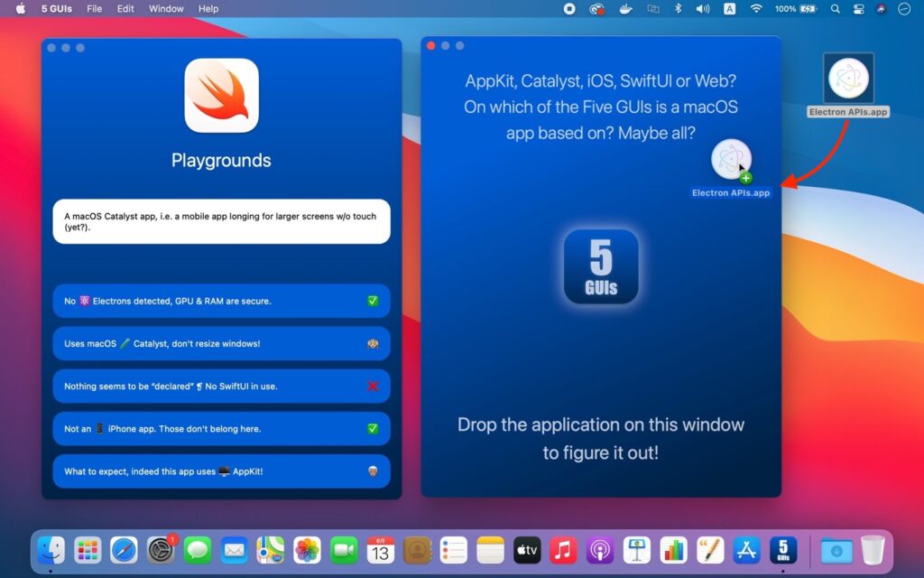Image resolution: width=924 pixels, height=578 pixels.
Task: Open the 5 GUIs app from the Dock
Action: [x=784, y=549]
